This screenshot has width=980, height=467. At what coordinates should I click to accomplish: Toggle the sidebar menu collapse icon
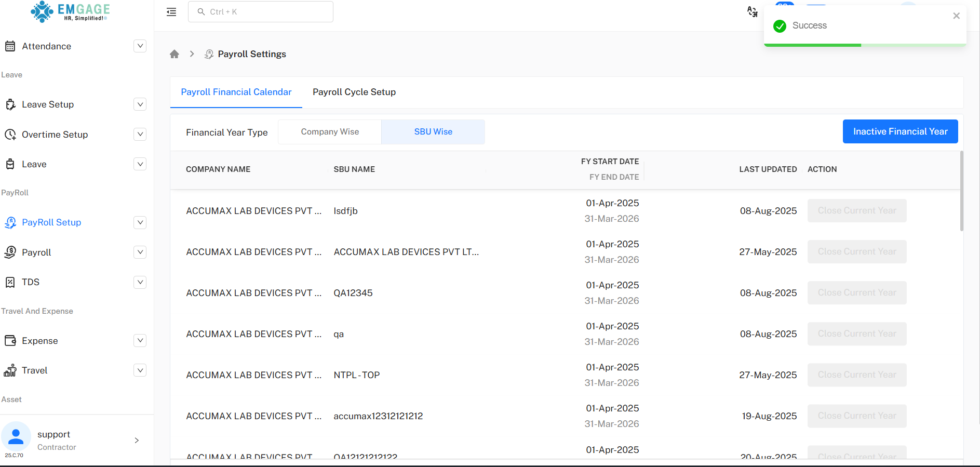click(171, 12)
